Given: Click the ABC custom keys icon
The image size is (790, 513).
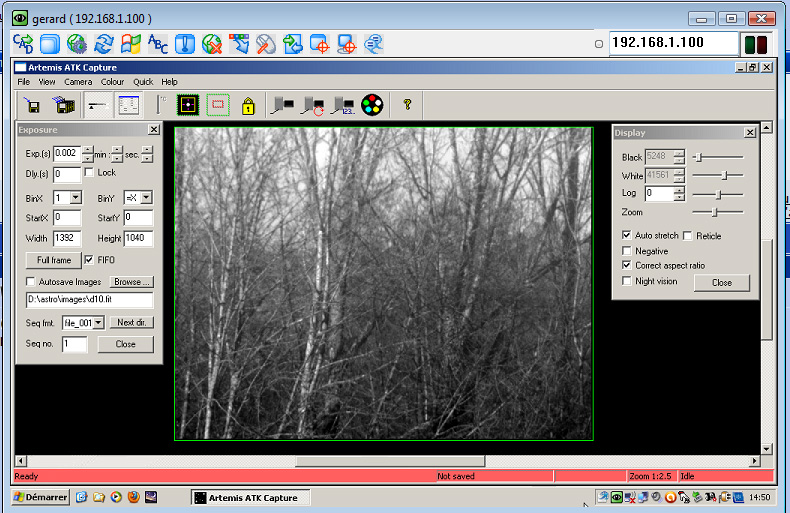Looking at the screenshot, I should tap(158, 44).
